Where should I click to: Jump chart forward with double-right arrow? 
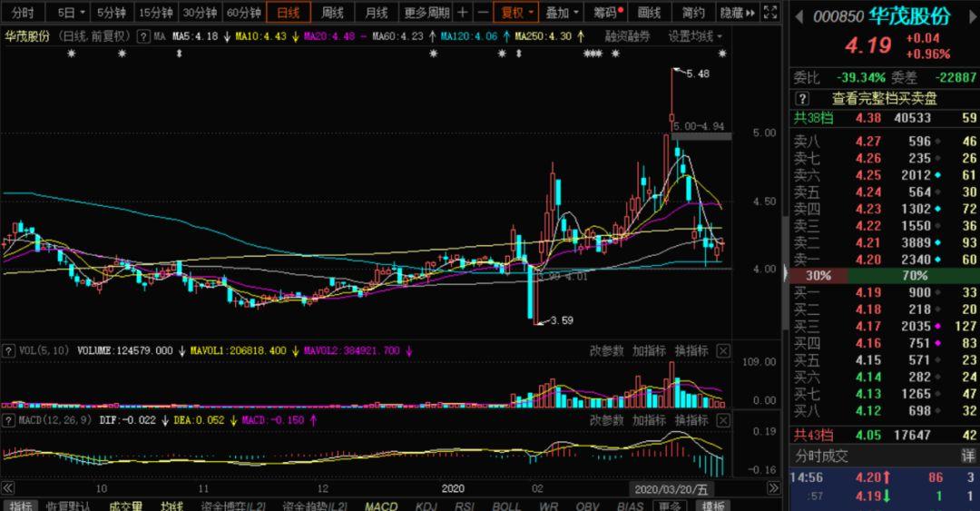[774, 488]
